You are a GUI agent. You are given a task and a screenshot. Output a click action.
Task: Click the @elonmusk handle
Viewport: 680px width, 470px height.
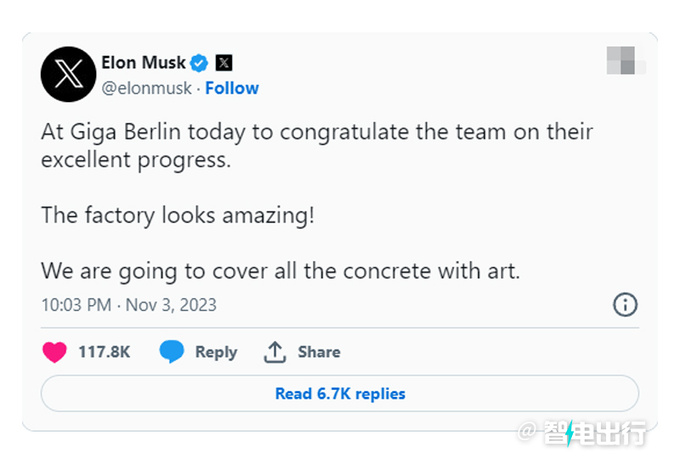point(146,88)
